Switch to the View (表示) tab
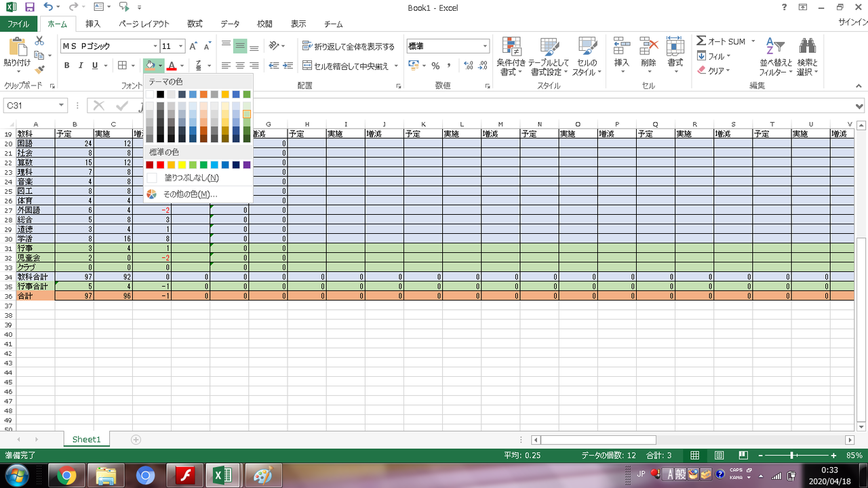 coord(298,24)
